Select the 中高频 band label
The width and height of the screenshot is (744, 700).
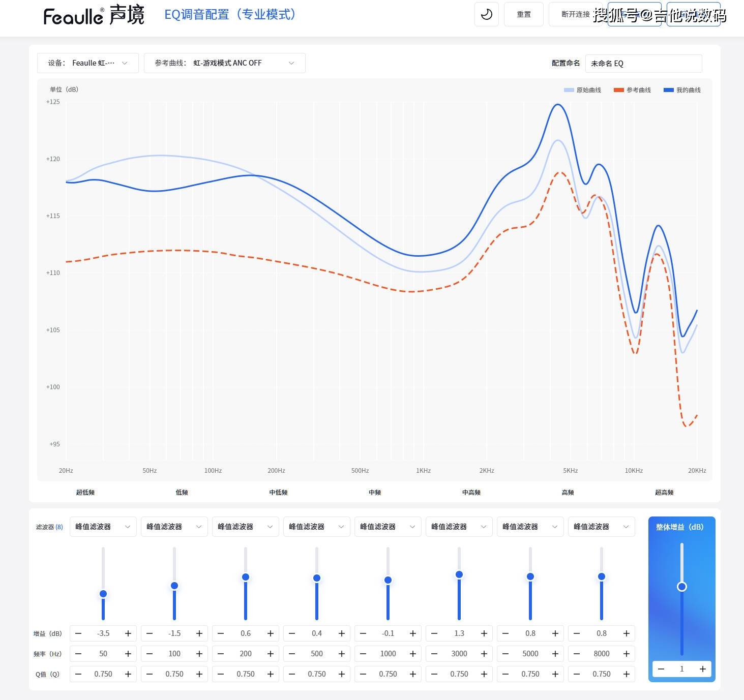coord(471,492)
